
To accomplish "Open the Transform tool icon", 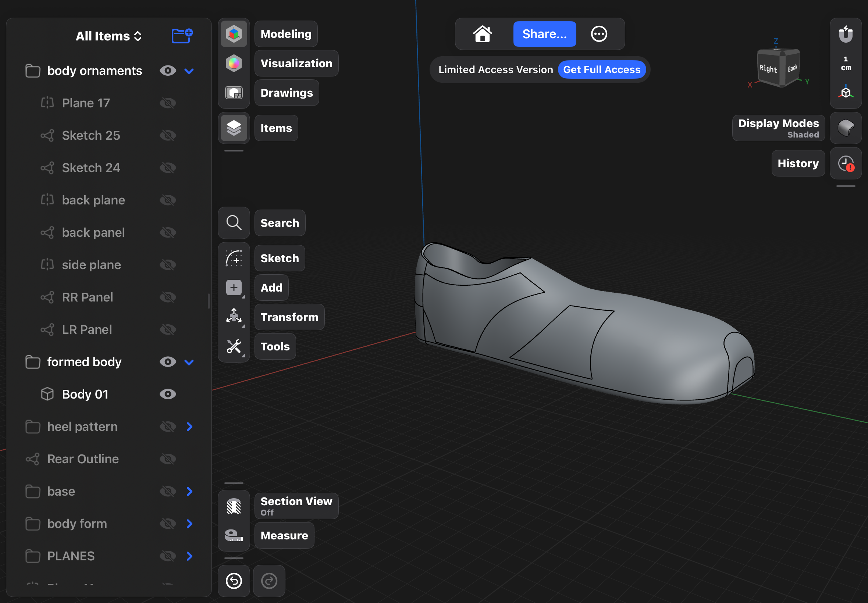I will pos(234,317).
